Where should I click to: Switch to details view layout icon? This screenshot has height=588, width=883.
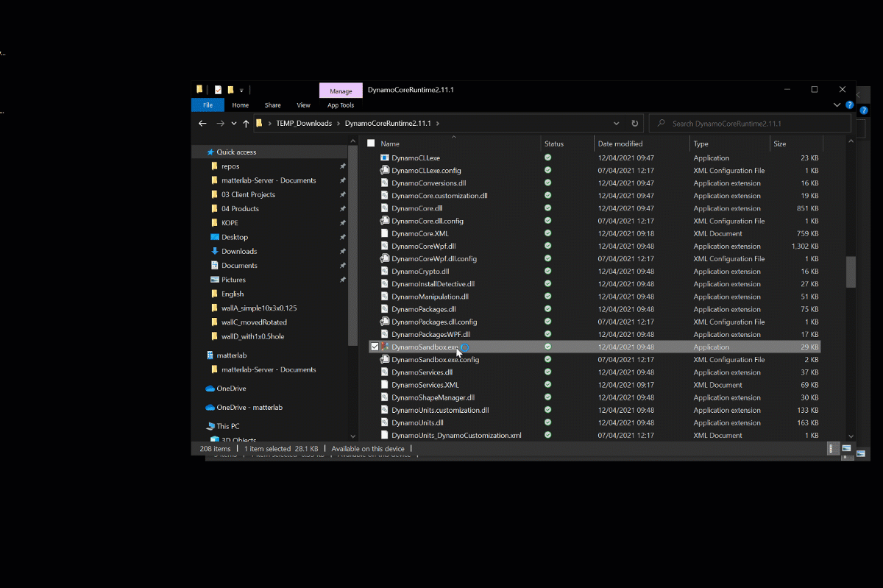click(x=834, y=448)
